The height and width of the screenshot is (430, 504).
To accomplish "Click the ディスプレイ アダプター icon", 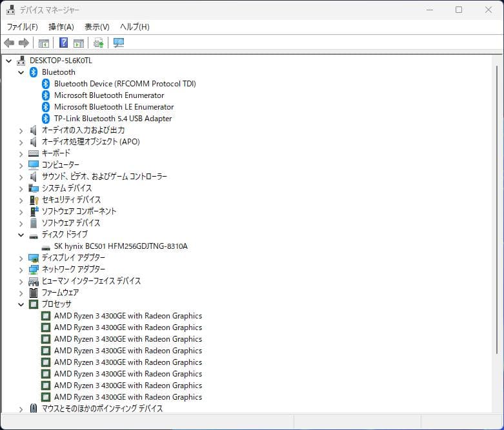I will 34,258.
